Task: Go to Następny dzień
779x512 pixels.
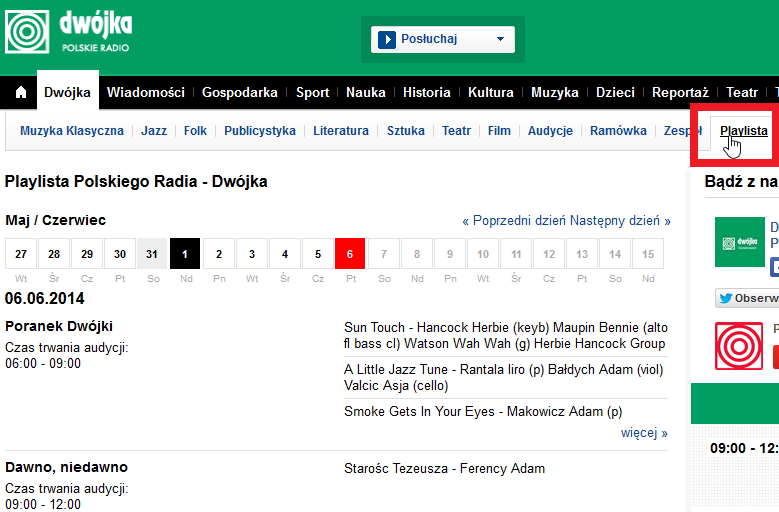Action: coord(620,220)
